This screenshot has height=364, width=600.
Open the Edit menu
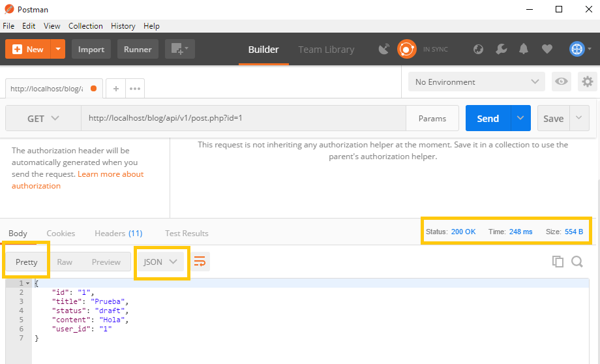[29, 26]
